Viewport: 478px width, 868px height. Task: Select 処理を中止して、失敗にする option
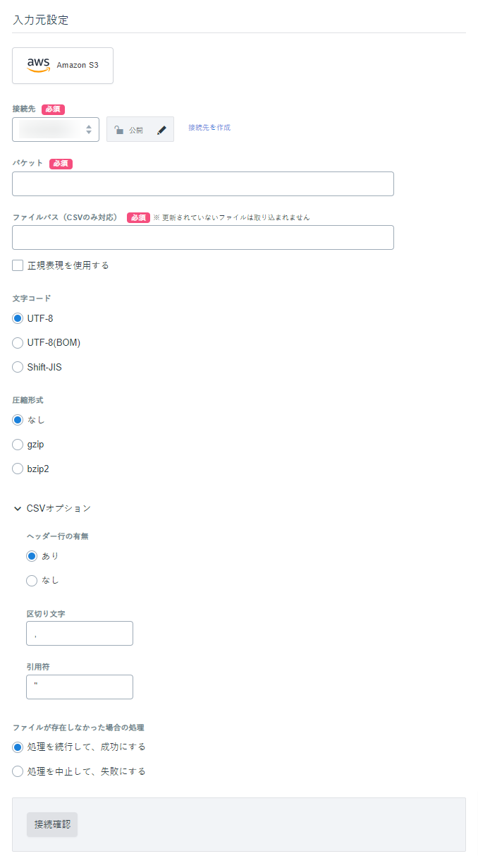click(x=18, y=771)
